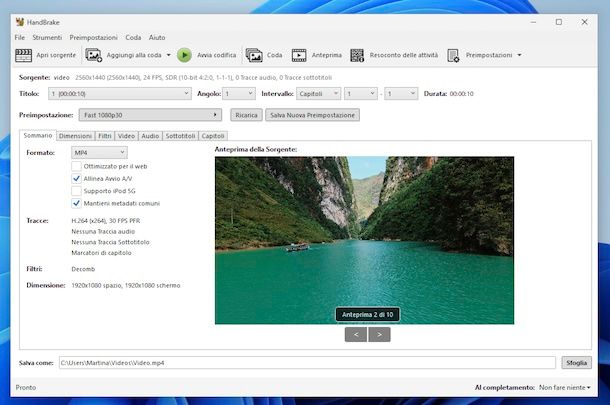Uncheck Mantieni metadati comuni

(76, 203)
